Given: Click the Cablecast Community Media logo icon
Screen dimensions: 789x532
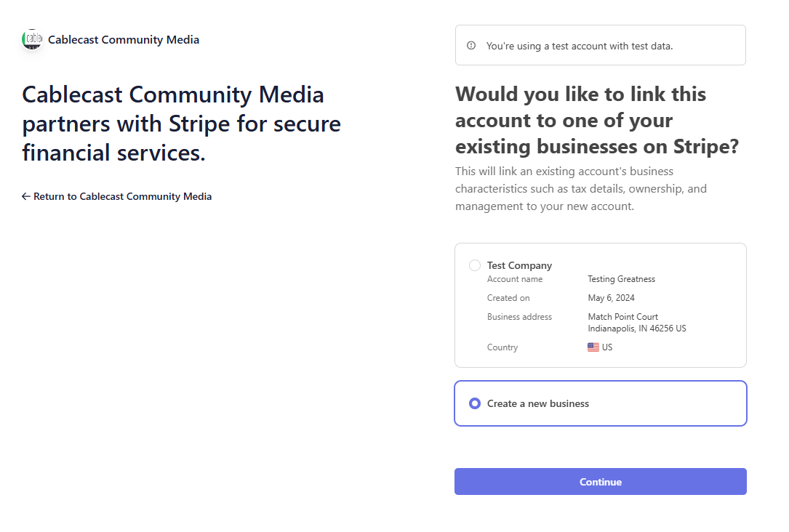Looking at the screenshot, I should click(x=32, y=39).
